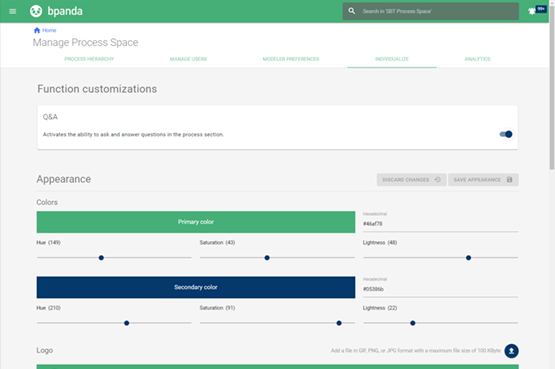Viewport: 555px width, 369px height.
Task: Click secondary Saturation (91) slider handle
Action: [339, 323]
